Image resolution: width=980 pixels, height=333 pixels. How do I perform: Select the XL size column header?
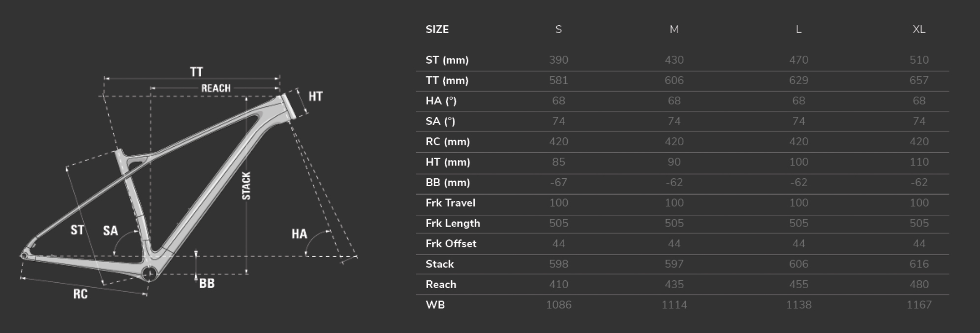(x=919, y=30)
